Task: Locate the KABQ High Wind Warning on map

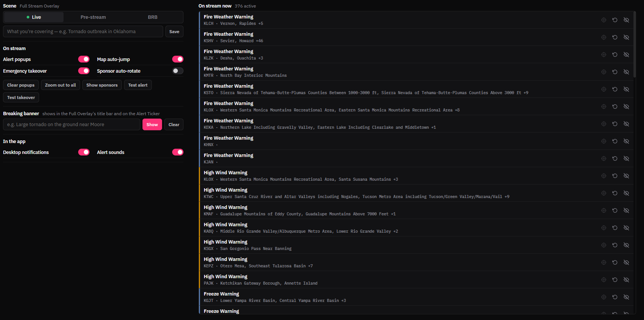Action: point(604,228)
